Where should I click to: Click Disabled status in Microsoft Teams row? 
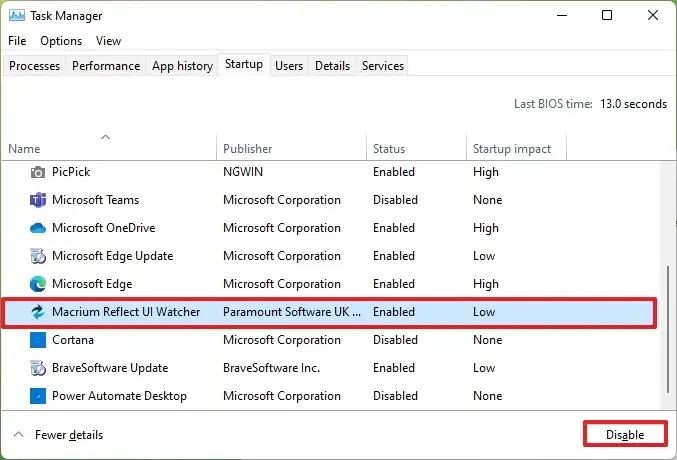click(x=395, y=200)
